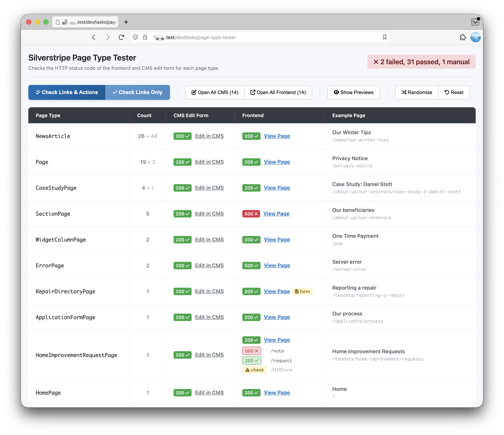
Task: Click the 500 error badge for SectionPage frontend
Action: click(251, 214)
